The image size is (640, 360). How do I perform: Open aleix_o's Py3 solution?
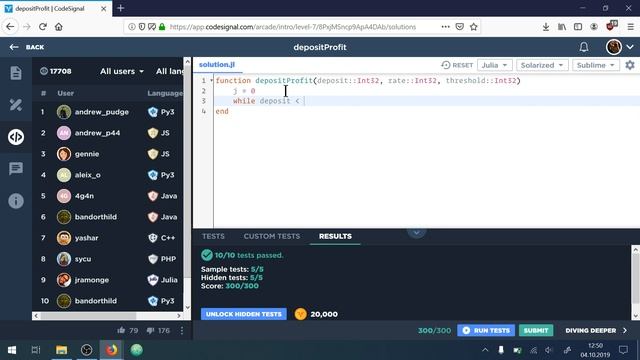point(108,175)
